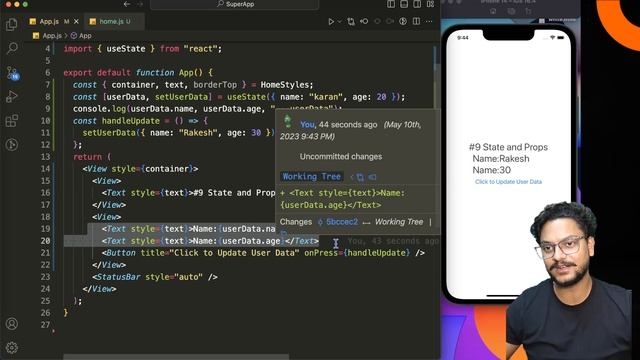Click 'HomeStyles' on line 7

coord(285,85)
